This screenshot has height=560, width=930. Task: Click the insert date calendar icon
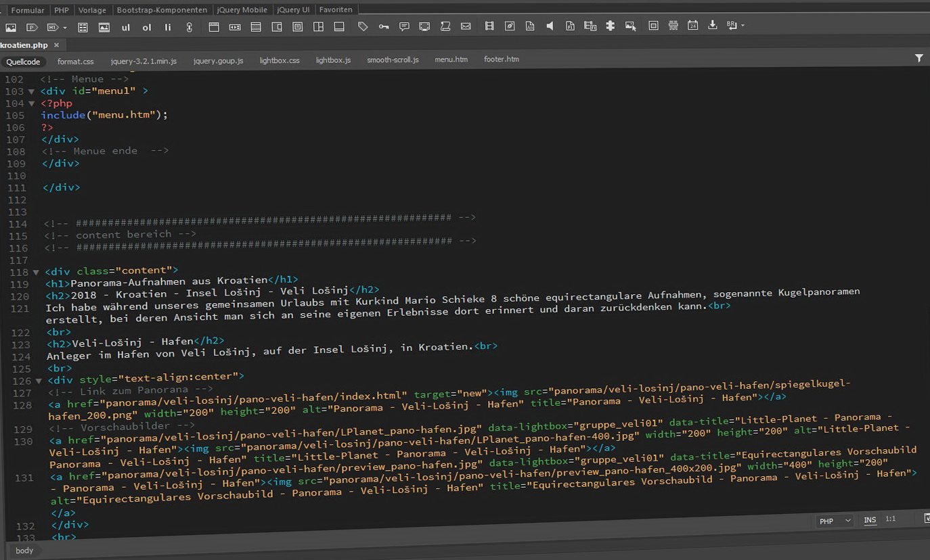692,26
